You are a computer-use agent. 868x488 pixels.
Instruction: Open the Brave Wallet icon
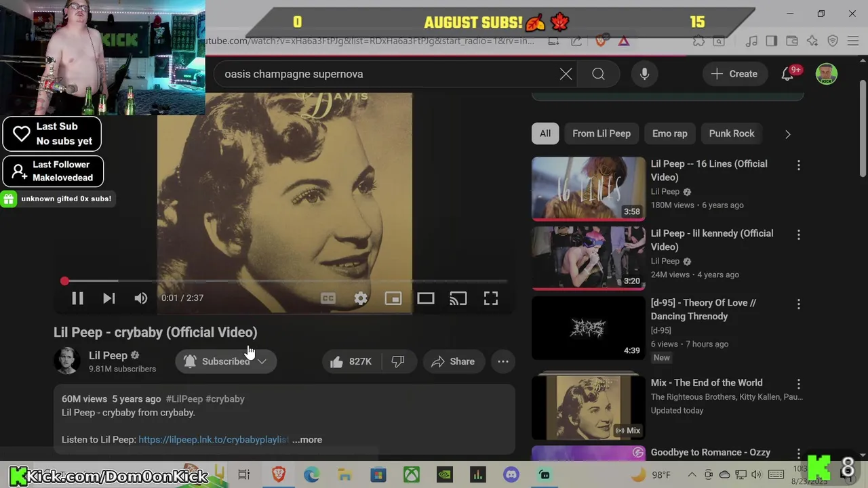[x=791, y=41]
